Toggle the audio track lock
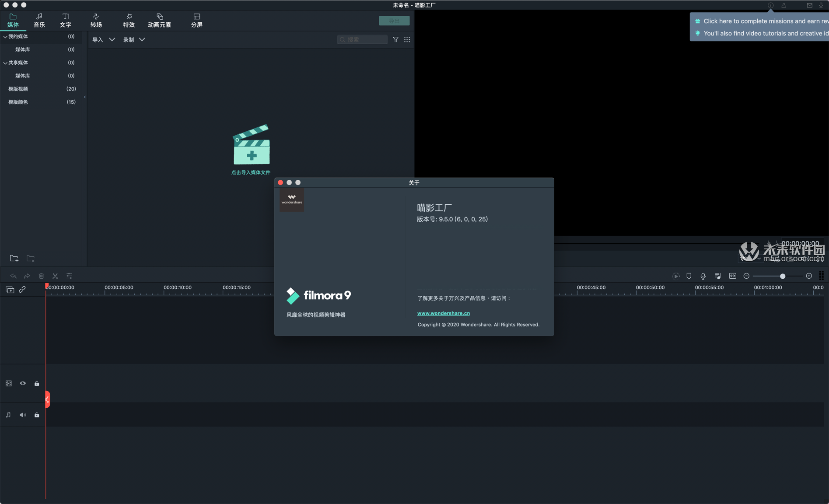Image resolution: width=829 pixels, height=504 pixels. coord(37,415)
